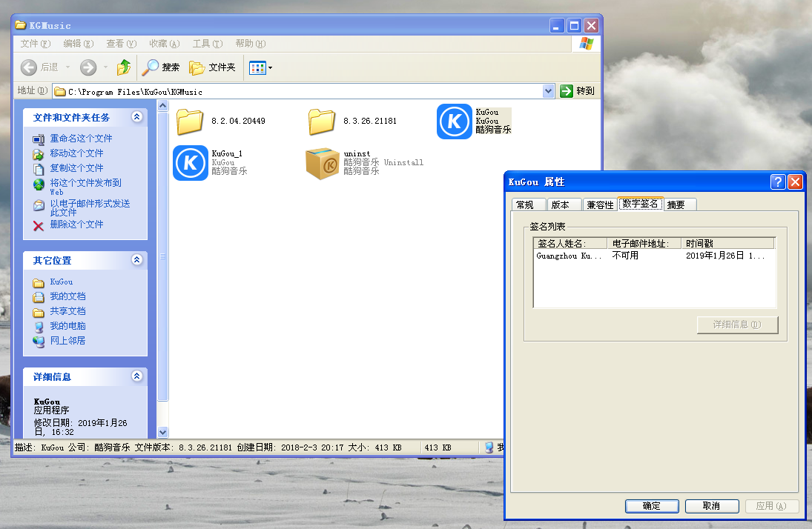Click the side pane scroll up arrow
The height and width of the screenshot is (529, 812).
point(162,106)
